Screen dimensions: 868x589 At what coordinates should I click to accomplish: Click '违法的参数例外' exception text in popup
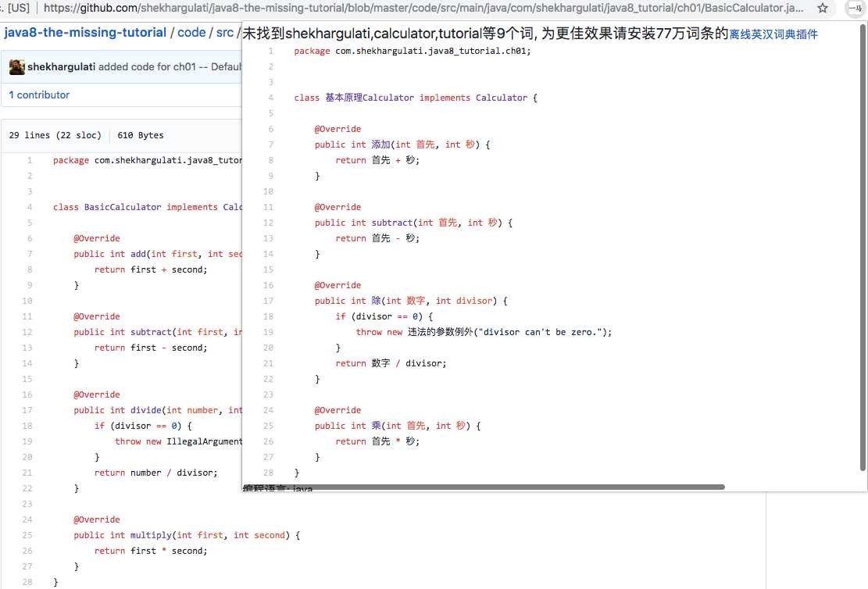[441, 332]
